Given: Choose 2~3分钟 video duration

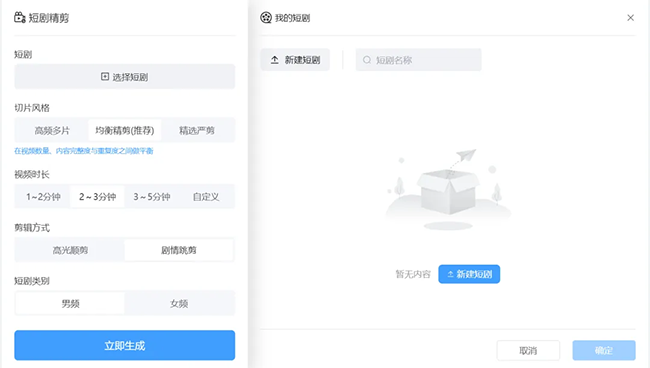Looking at the screenshot, I should [97, 197].
